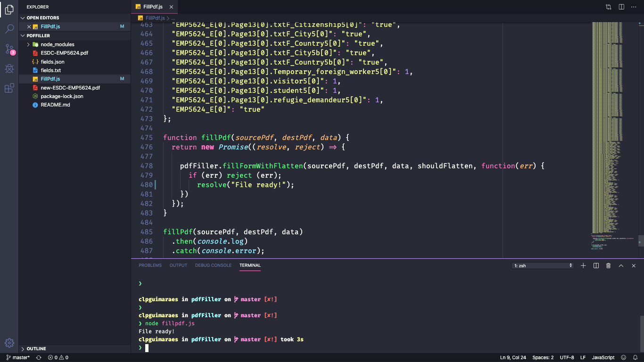Change end of line sequence LF
This screenshot has width=644, height=362.
click(583, 358)
